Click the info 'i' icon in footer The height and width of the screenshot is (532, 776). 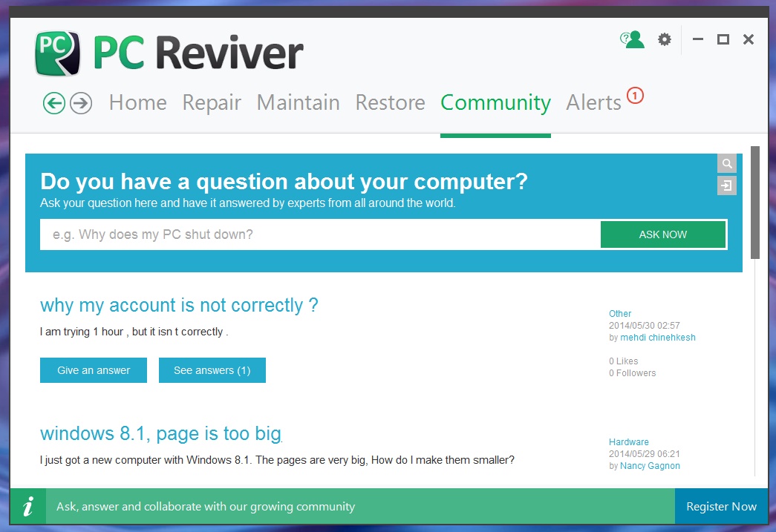(x=28, y=506)
